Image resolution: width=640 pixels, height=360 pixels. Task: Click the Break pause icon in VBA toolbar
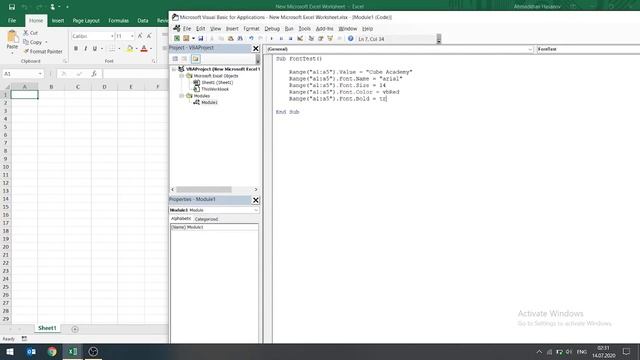(x=281, y=38)
